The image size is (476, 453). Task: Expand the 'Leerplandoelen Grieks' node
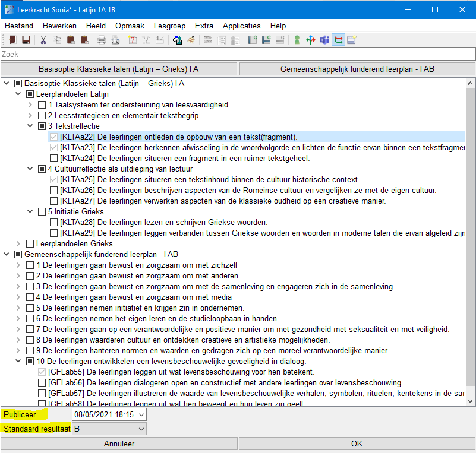[x=18, y=244]
